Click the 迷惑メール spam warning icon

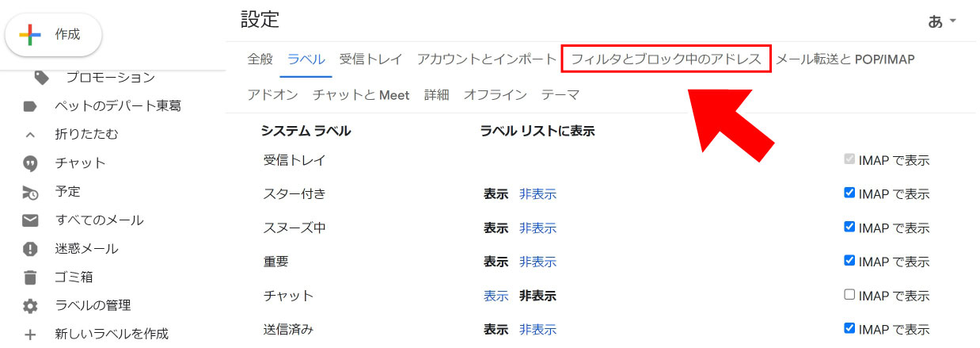[x=30, y=249]
